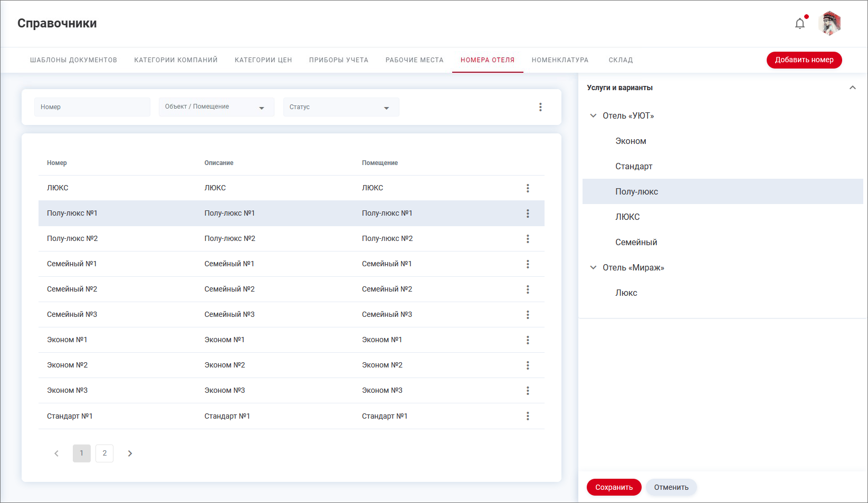Select Семейный under Отель «УЮТ»

tap(636, 242)
